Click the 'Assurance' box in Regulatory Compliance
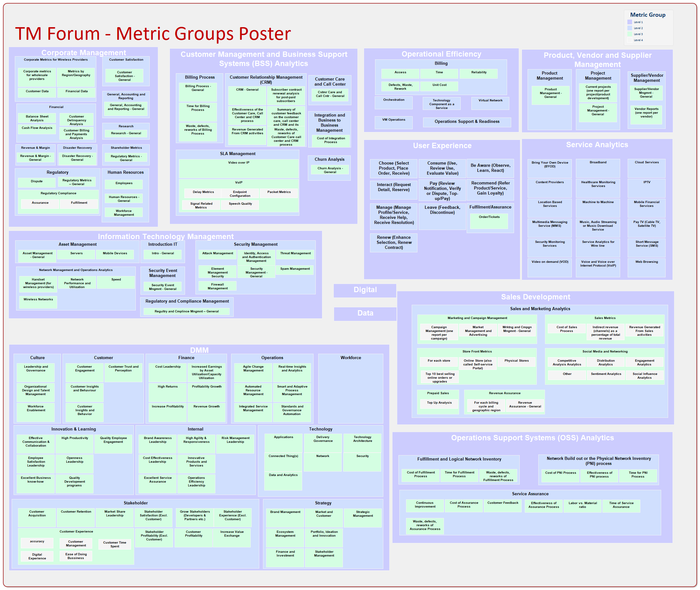This screenshot has width=700, height=590. 40,204
